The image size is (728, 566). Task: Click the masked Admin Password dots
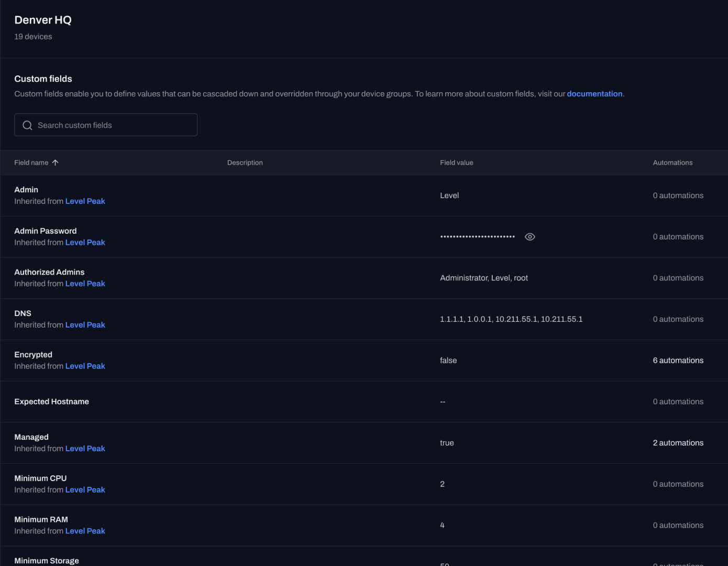pyautogui.click(x=478, y=237)
